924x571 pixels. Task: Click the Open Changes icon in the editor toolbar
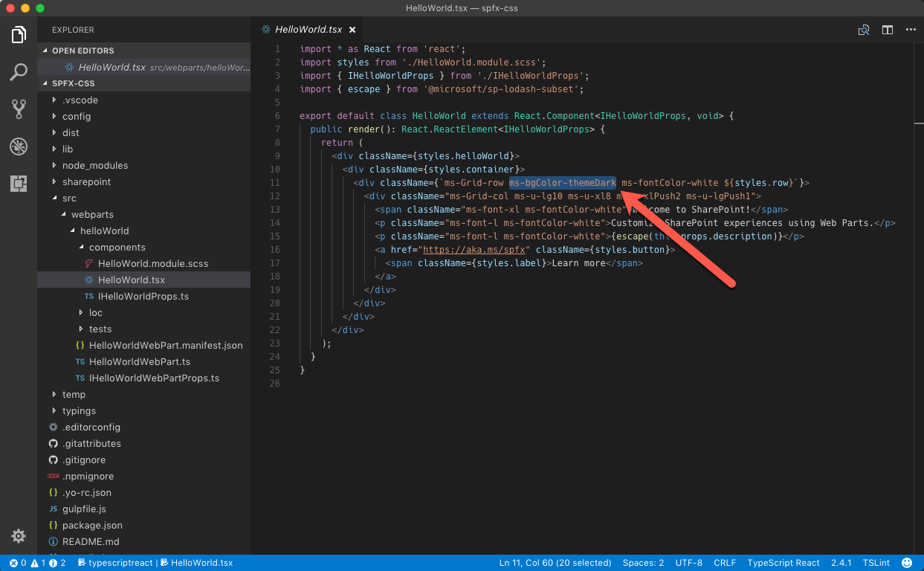click(x=864, y=30)
